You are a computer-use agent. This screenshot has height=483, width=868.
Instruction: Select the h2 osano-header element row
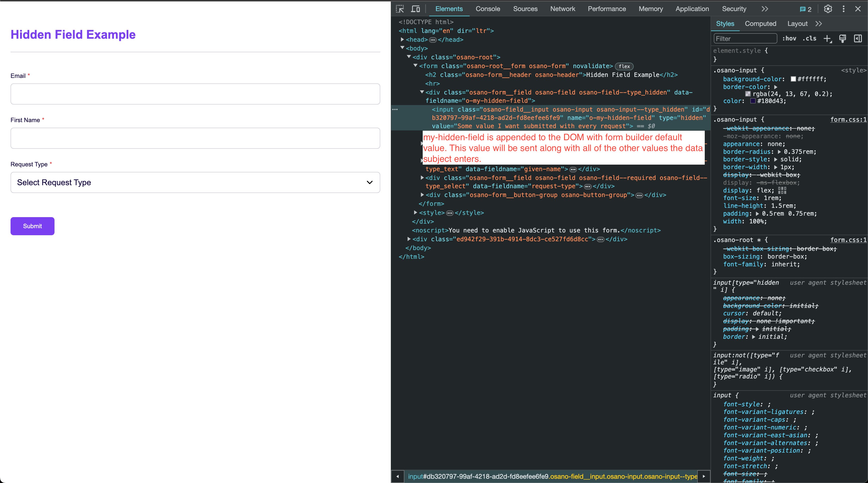pos(551,75)
